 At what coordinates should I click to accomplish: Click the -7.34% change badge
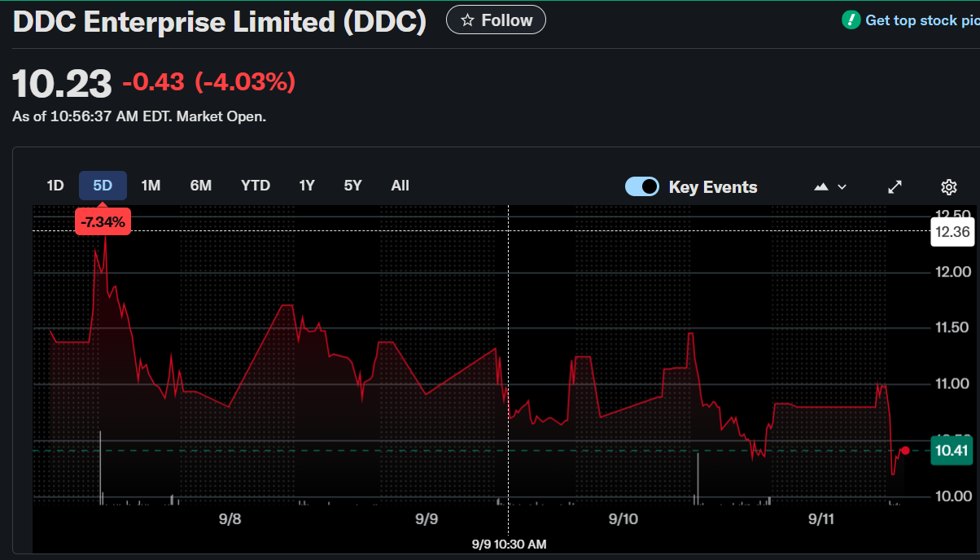point(103,222)
